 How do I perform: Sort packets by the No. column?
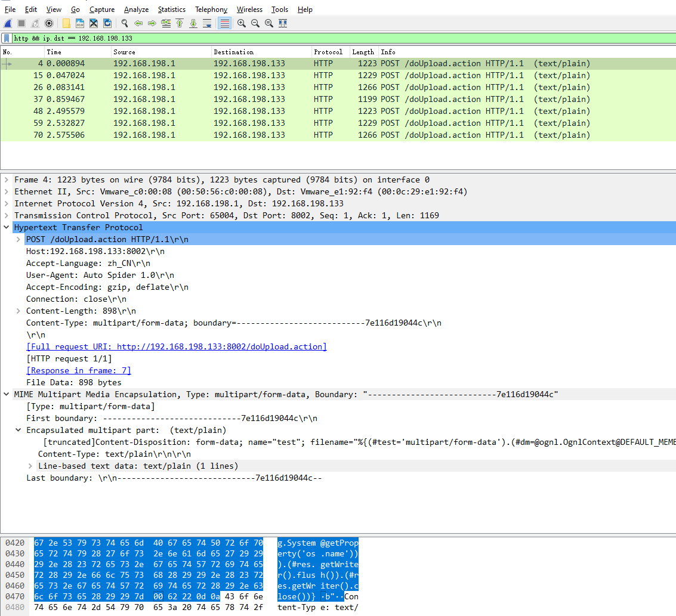pyautogui.click(x=21, y=52)
